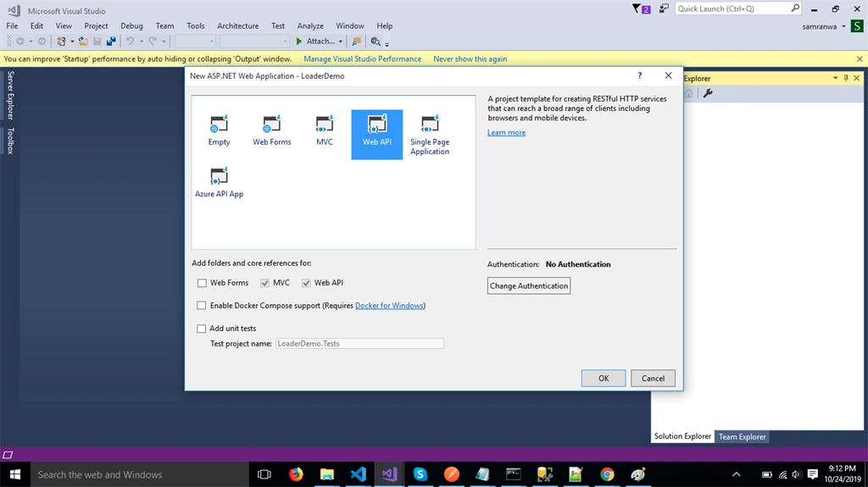Click the Test project name field
This screenshot has height=487, width=868.
[x=359, y=344]
